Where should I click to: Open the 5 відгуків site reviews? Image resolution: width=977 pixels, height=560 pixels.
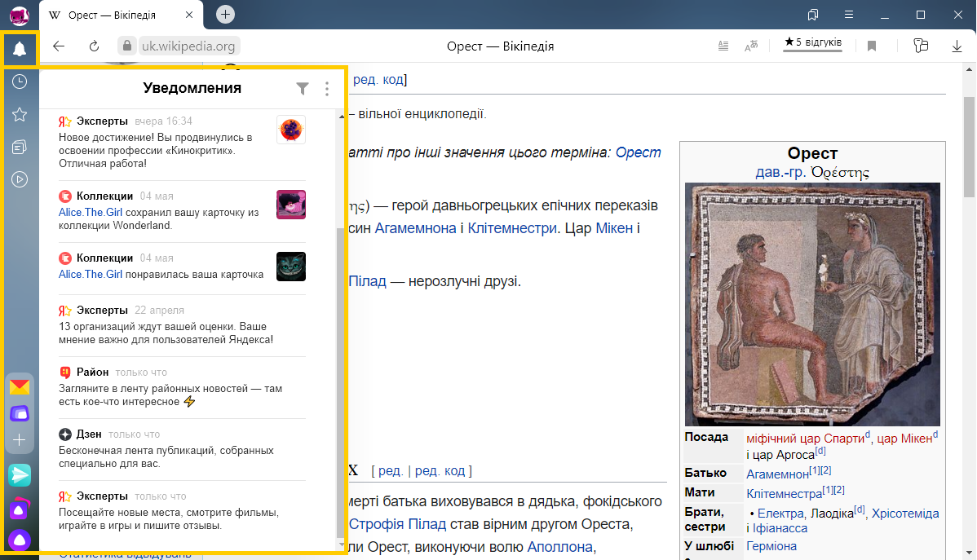click(812, 42)
